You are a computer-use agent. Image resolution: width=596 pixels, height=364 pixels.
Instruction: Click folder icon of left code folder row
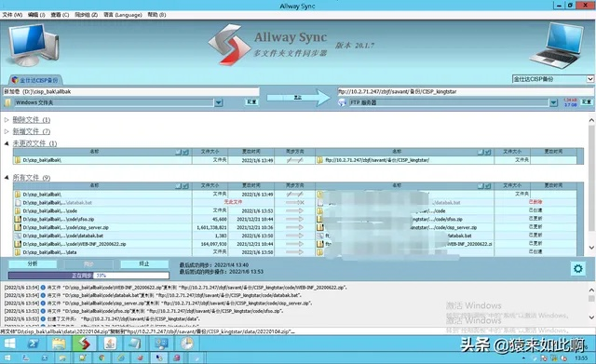(18, 211)
